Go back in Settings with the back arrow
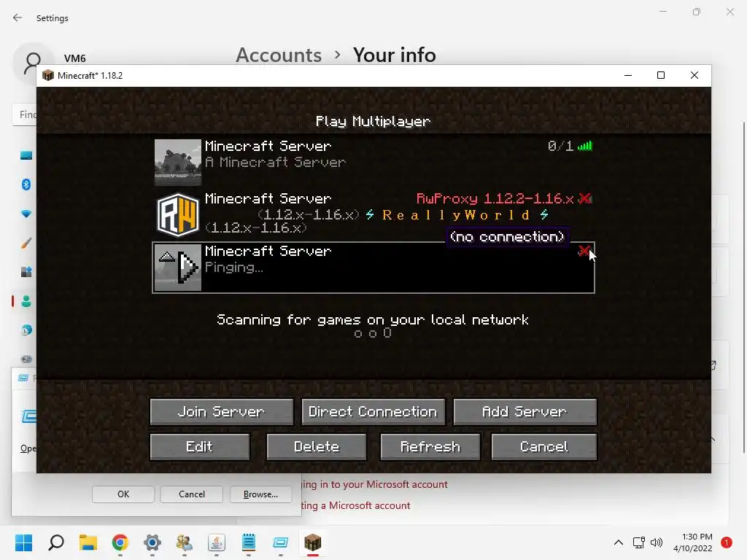This screenshot has width=747, height=560. coord(18,18)
